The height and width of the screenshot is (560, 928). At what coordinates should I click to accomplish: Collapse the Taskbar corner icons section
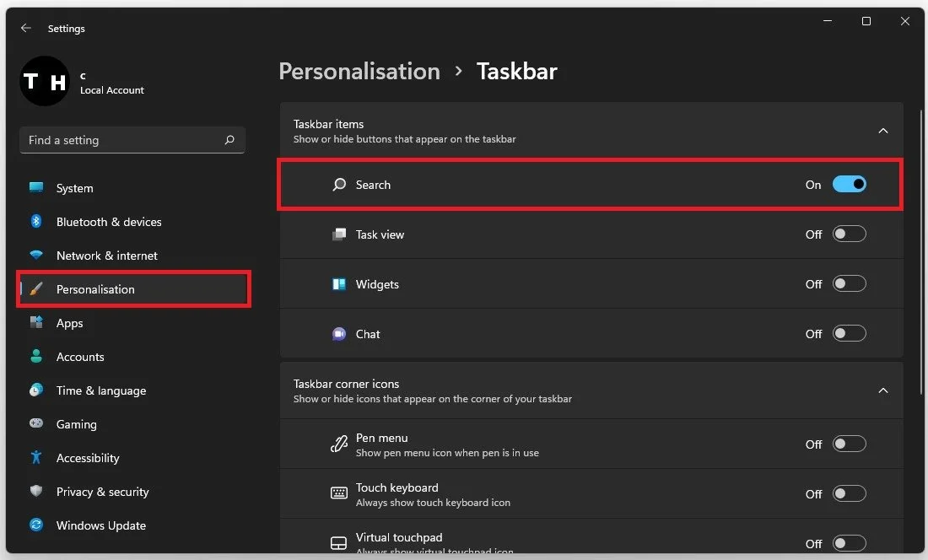(x=883, y=390)
